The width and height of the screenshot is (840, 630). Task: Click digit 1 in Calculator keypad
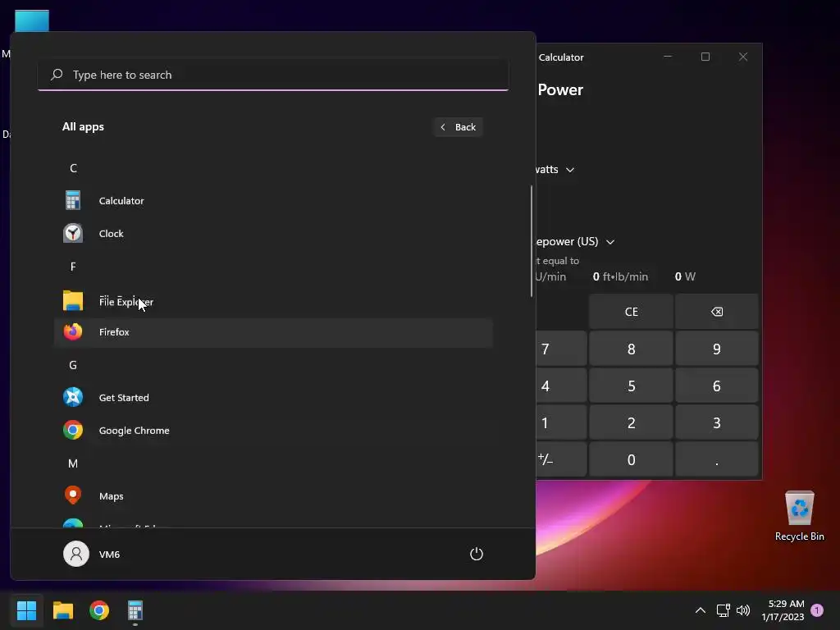[x=561, y=422]
